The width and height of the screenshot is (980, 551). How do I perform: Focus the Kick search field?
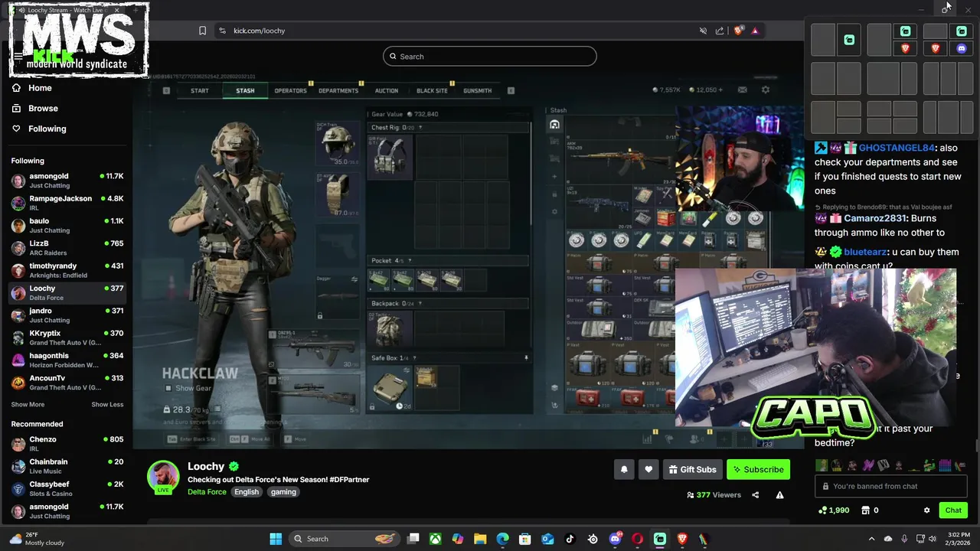pyautogui.click(x=490, y=57)
